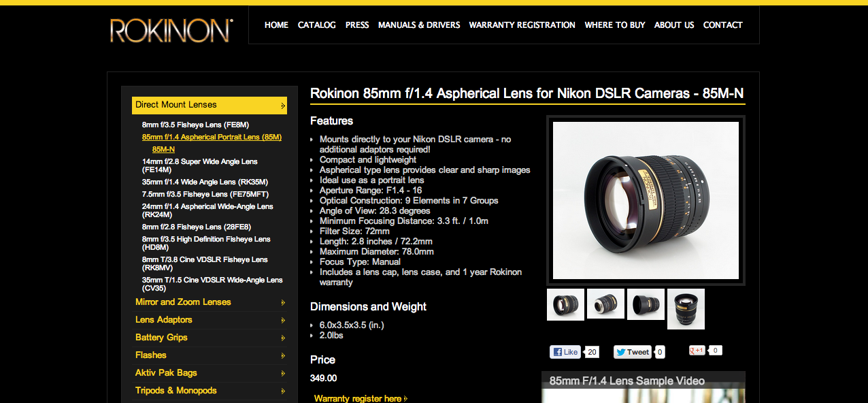Open the 85M-N sub-item link
Viewport: 868px width, 403px height.
[x=163, y=149]
